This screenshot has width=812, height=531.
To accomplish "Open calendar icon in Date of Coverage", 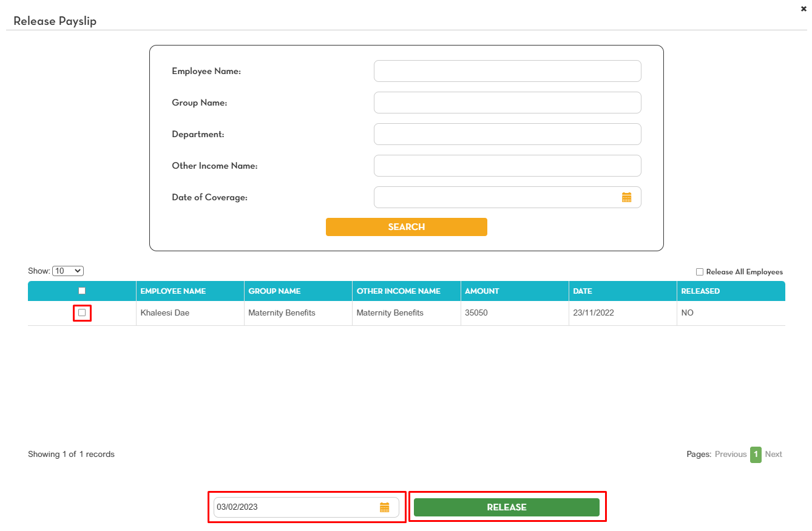I will [627, 197].
